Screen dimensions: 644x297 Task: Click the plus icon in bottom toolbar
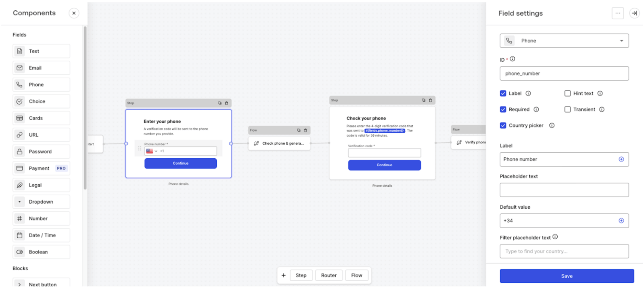click(x=284, y=275)
